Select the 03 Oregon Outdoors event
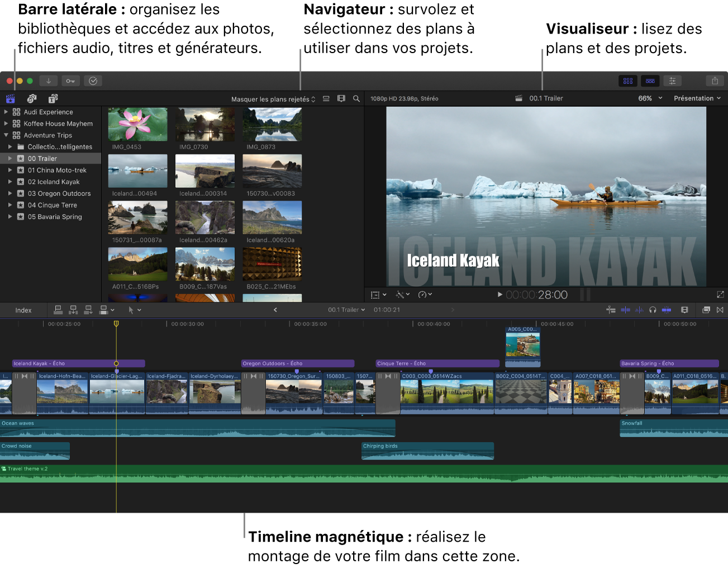This screenshot has width=728, height=568. tap(50, 193)
